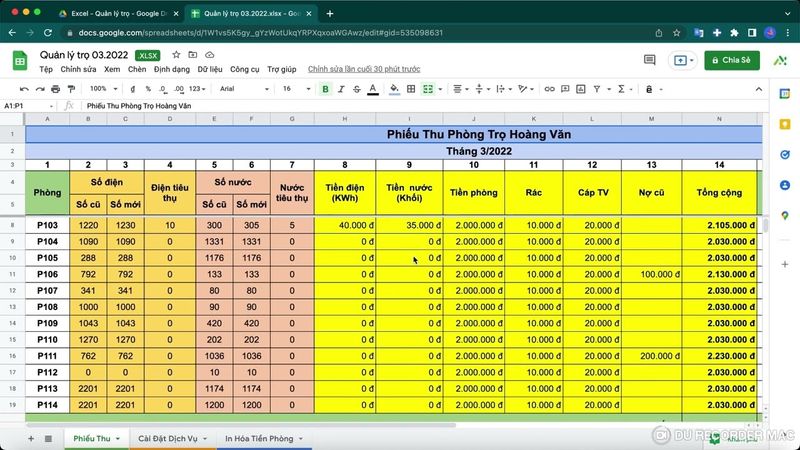This screenshot has width=800, height=450.
Task: Open Calendar in side panel
Action: (785, 93)
